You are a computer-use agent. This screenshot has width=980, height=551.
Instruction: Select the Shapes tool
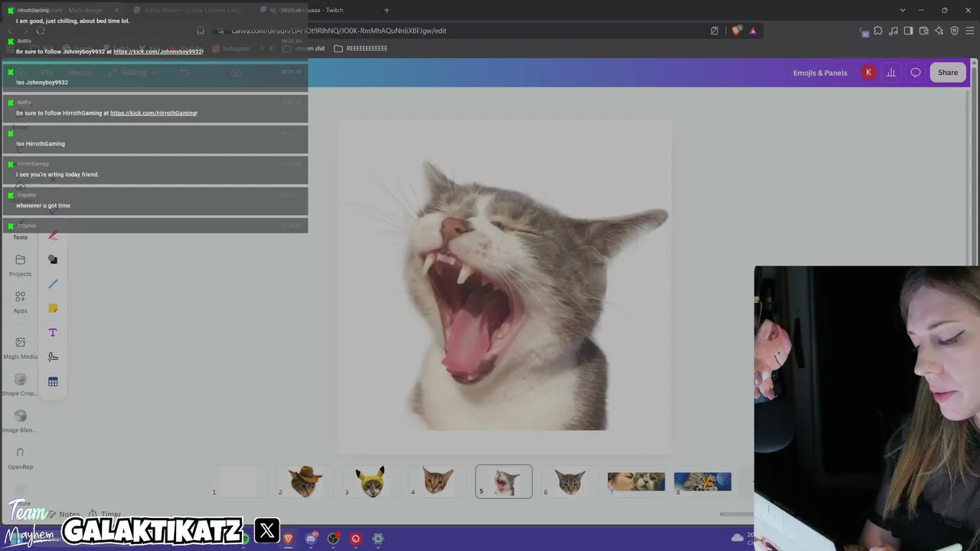[x=53, y=259]
